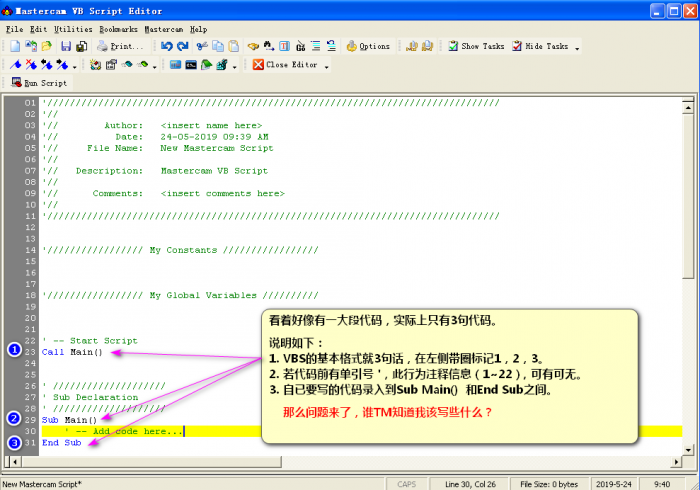This screenshot has height=490, width=700.
Task: Click the teal icon after the green book
Action: point(222,65)
